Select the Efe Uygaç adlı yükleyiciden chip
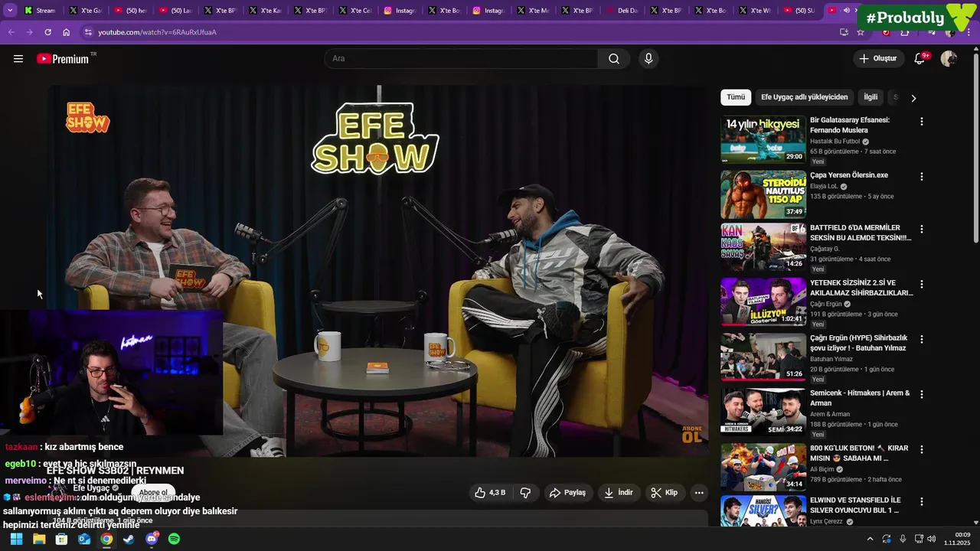This screenshot has width=980, height=551. pyautogui.click(x=804, y=97)
